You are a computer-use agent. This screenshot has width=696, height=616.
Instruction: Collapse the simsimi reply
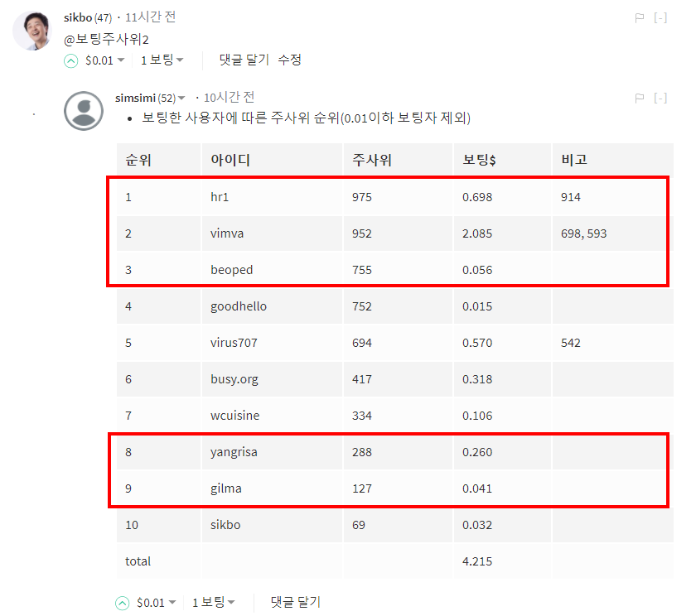click(x=660, y=98)
